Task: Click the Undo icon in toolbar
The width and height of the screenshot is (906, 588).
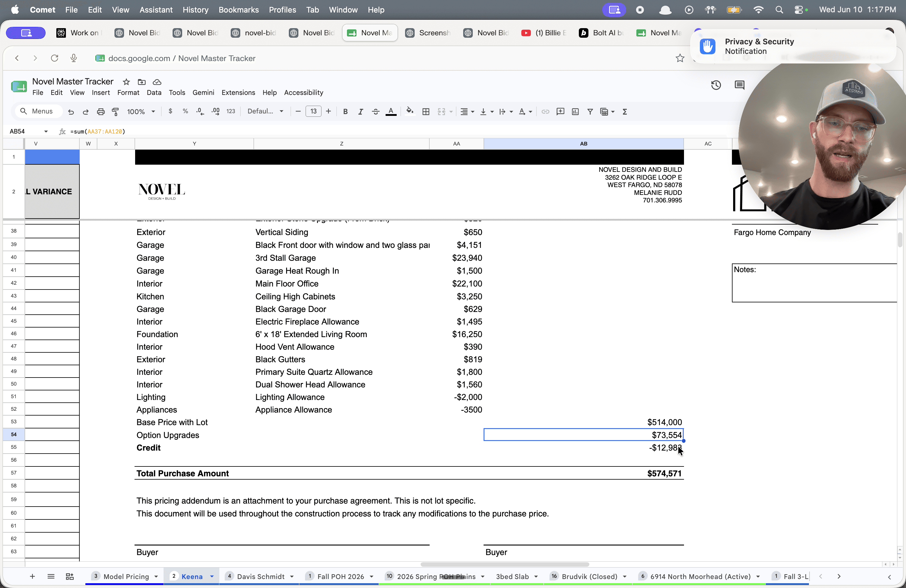Action: coord(71,111)
